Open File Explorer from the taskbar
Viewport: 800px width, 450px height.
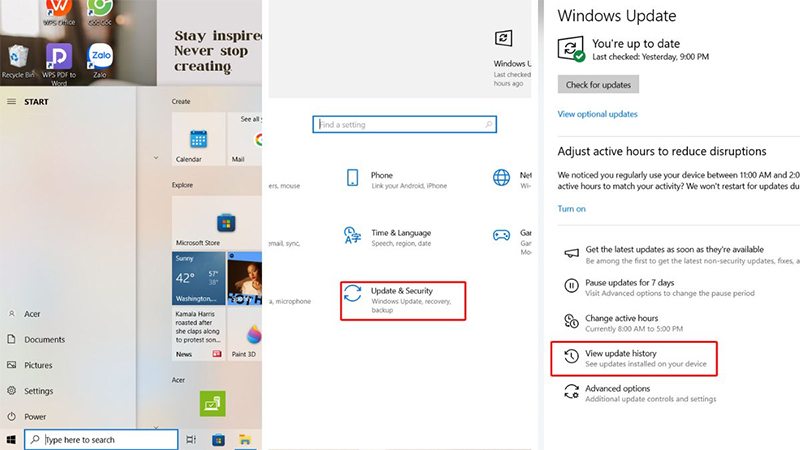(243, 439)
